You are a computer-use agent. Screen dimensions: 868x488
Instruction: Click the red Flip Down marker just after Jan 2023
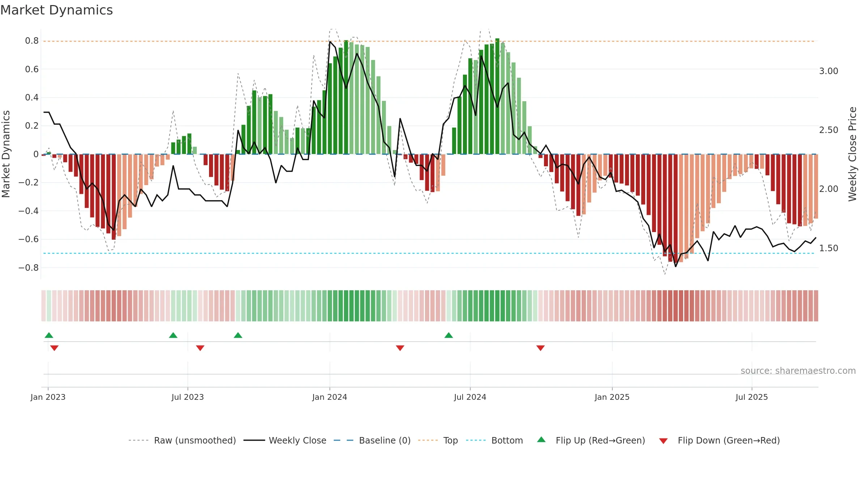tap(54, 348)
